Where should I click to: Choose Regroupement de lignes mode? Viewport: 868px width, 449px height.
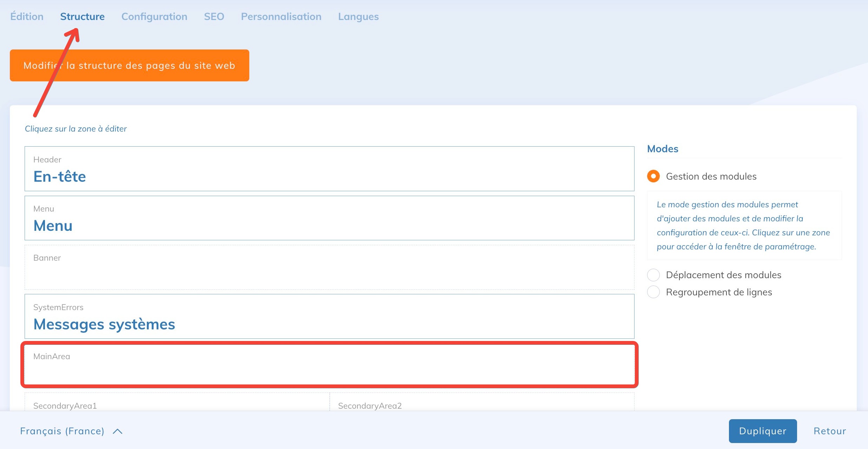tap(653, 292)
